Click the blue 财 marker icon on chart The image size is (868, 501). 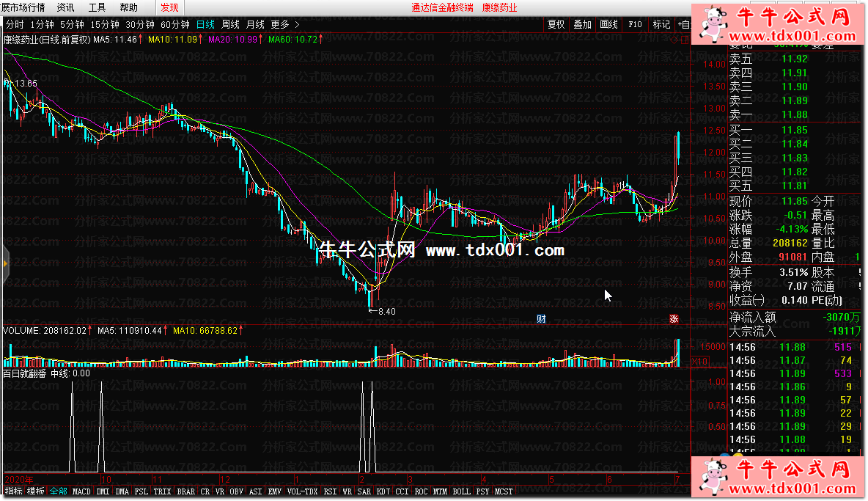(x=541, y=318)
